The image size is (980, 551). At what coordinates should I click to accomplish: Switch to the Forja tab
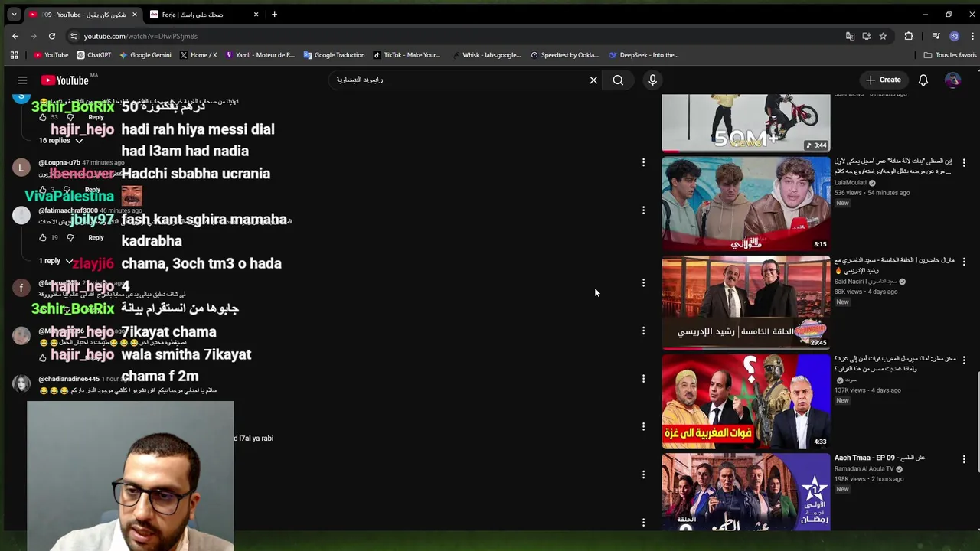pos(192,15)
